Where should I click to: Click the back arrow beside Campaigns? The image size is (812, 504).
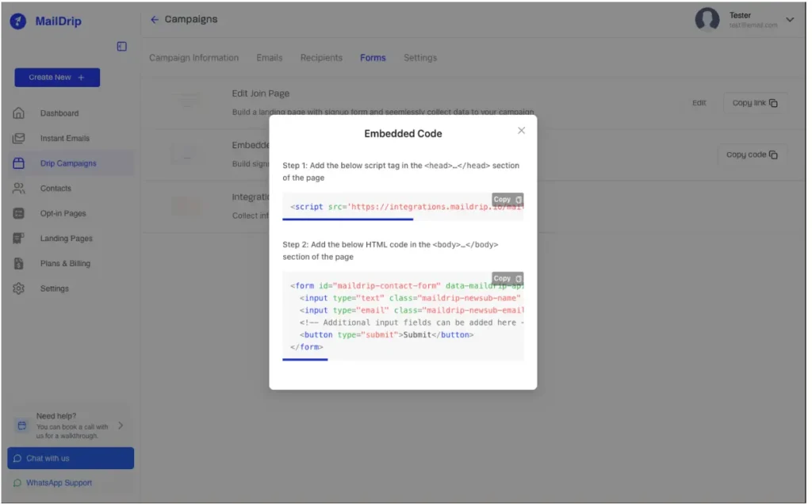tap(155, 20)
